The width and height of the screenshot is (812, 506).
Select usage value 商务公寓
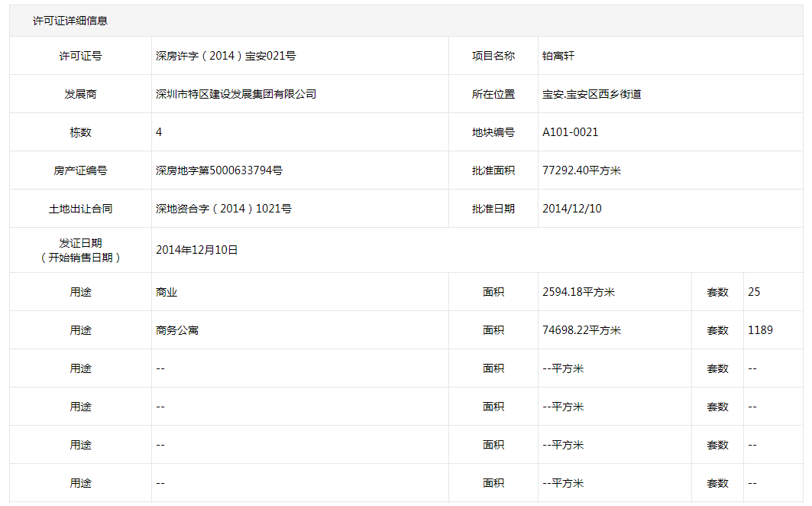pyautogui.click(x=177, y=331)
